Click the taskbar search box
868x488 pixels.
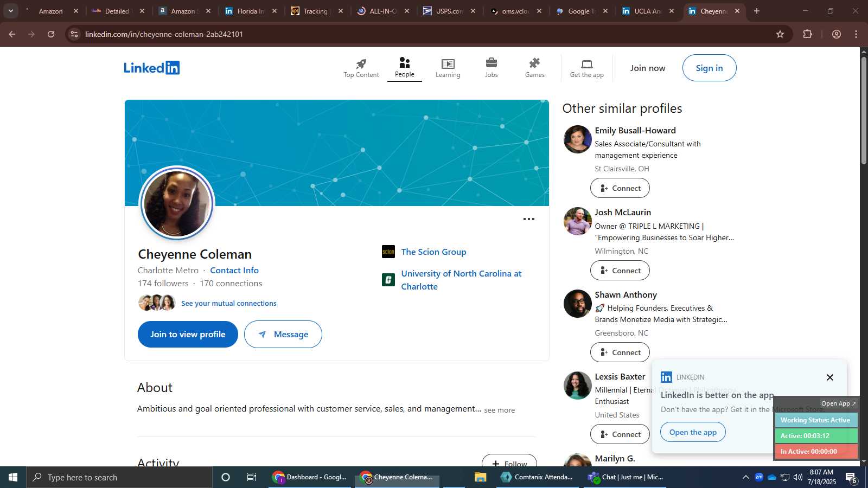[119, 477]
